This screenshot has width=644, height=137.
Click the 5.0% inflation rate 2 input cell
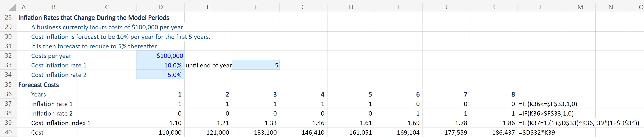[x=161, y=75]
